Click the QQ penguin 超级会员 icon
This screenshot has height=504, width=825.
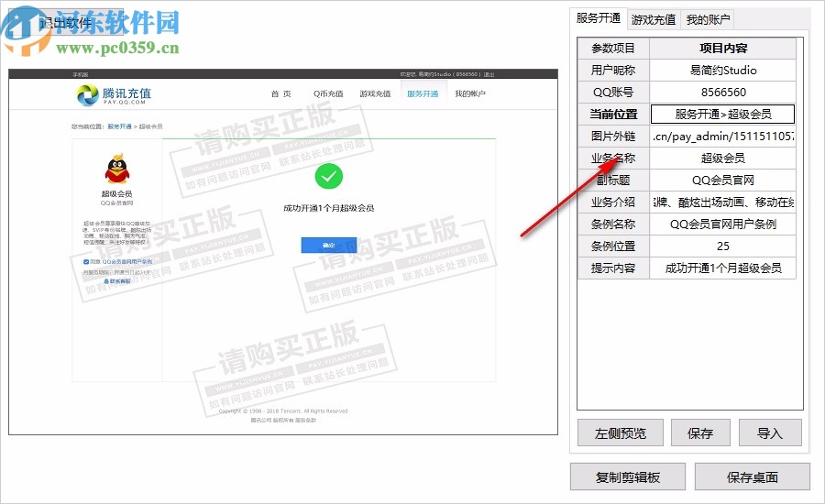(116, 169)
